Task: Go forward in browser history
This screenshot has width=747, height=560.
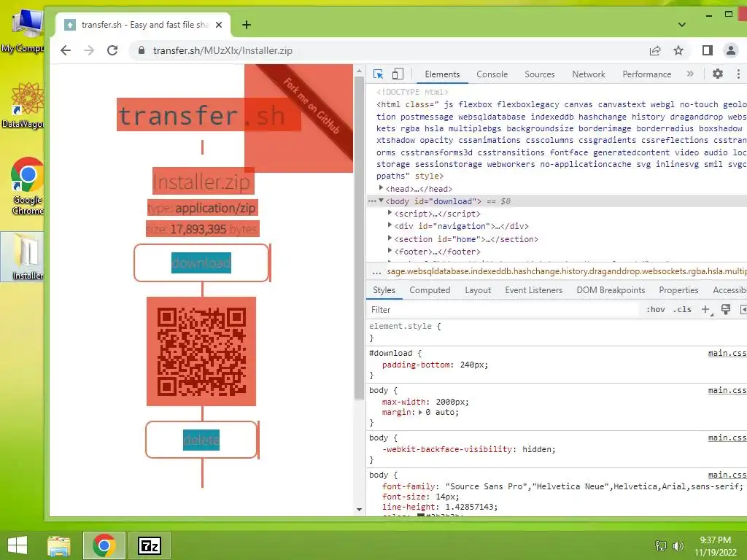Action: point(89,50)
